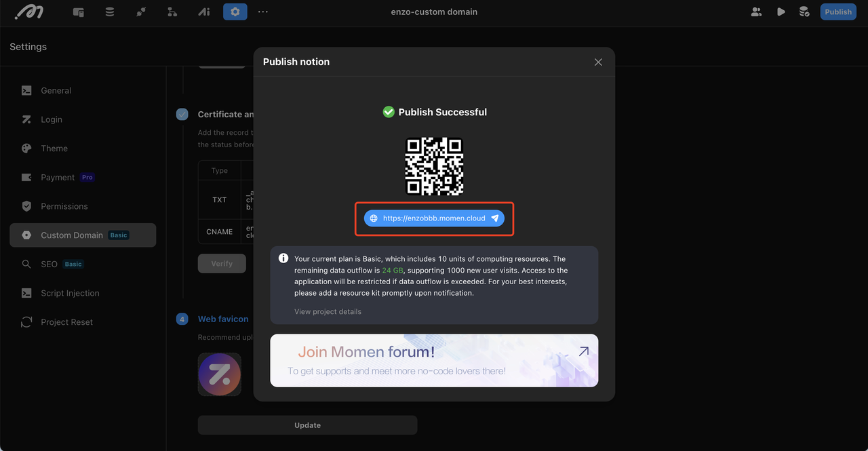Open the Join Momen forum banner

coord(434,360)
